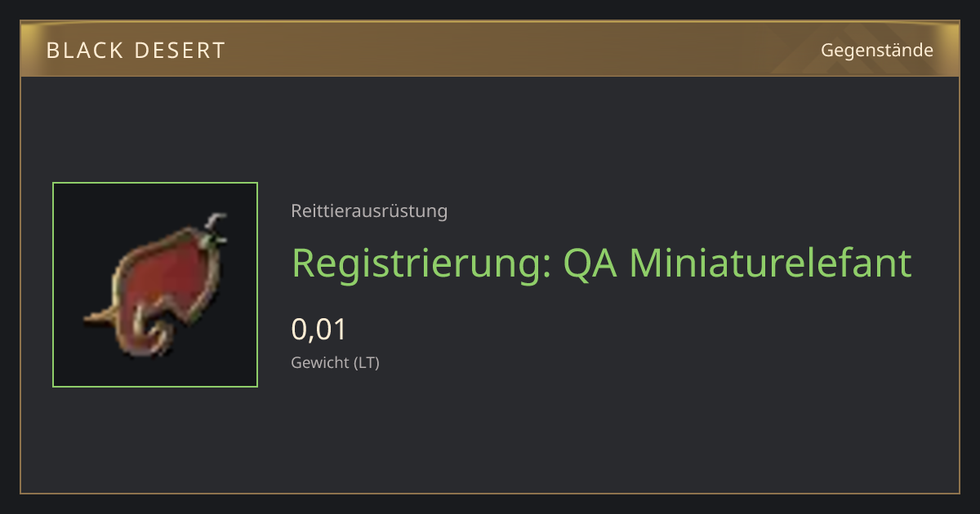Click the red body of the item emblem
The width and height of the screenshot is (980, 514).
click(x=167, y=281)
